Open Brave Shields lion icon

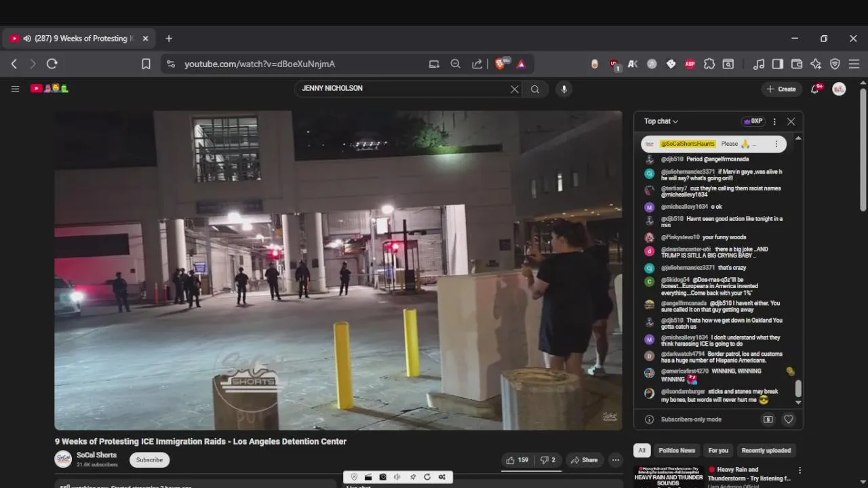(x=500, y=64)
